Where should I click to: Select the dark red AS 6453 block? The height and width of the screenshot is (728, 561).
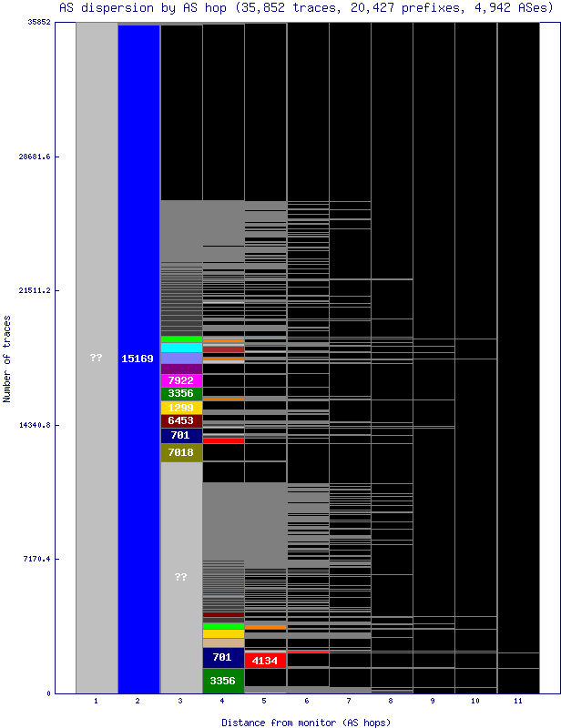[180, 421]
